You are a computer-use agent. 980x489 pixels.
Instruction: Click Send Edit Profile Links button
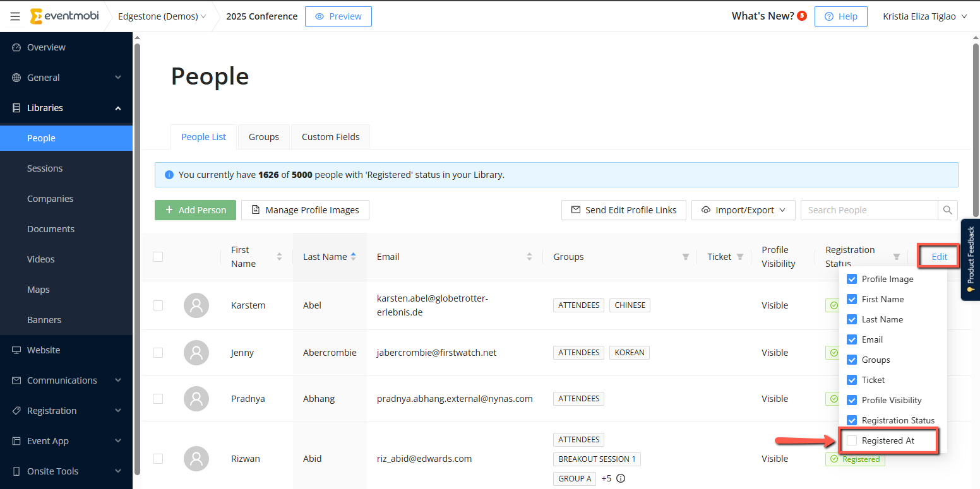[623, 210]
